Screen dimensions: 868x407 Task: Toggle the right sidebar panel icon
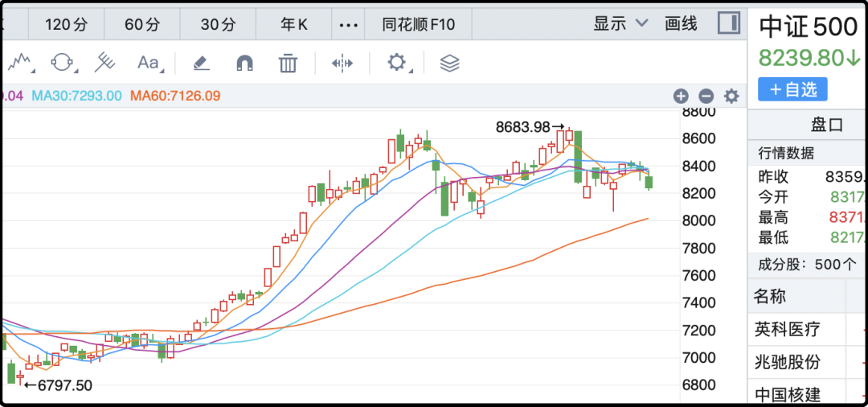click(x=729, y=24)
